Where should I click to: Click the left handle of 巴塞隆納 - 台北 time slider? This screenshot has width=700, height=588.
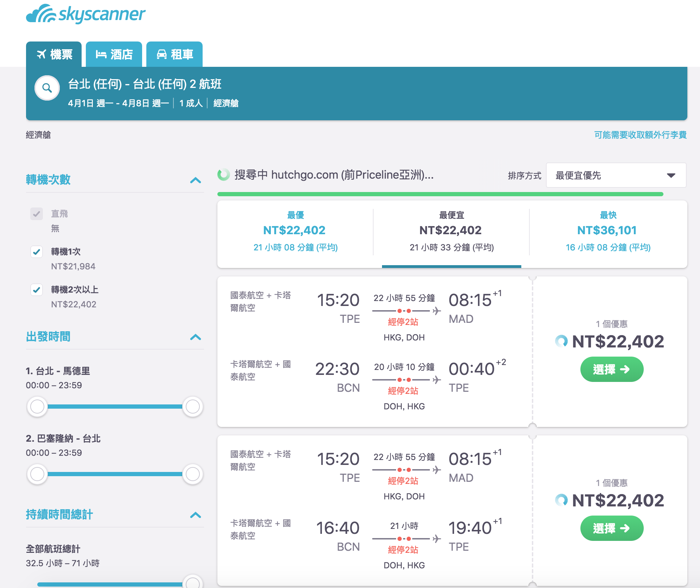(x=37, y=474)
